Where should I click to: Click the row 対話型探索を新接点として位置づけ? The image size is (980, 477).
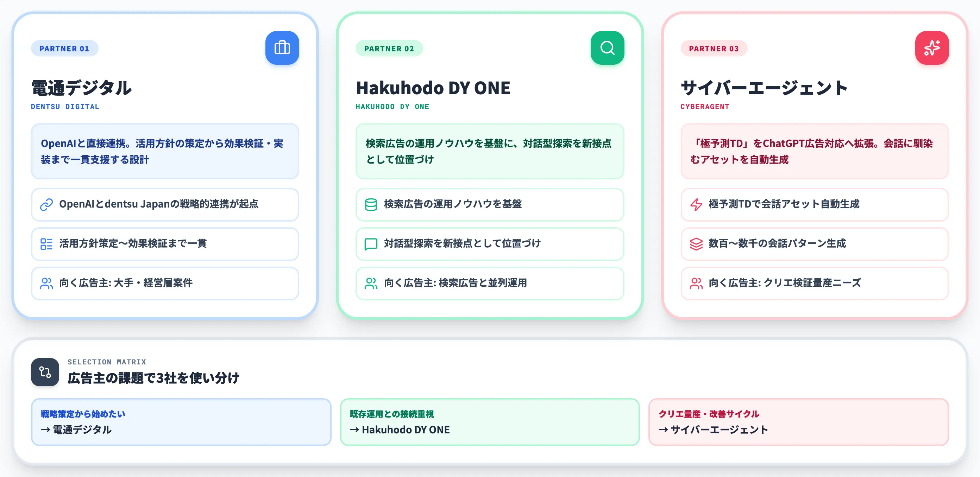(490, 244)
